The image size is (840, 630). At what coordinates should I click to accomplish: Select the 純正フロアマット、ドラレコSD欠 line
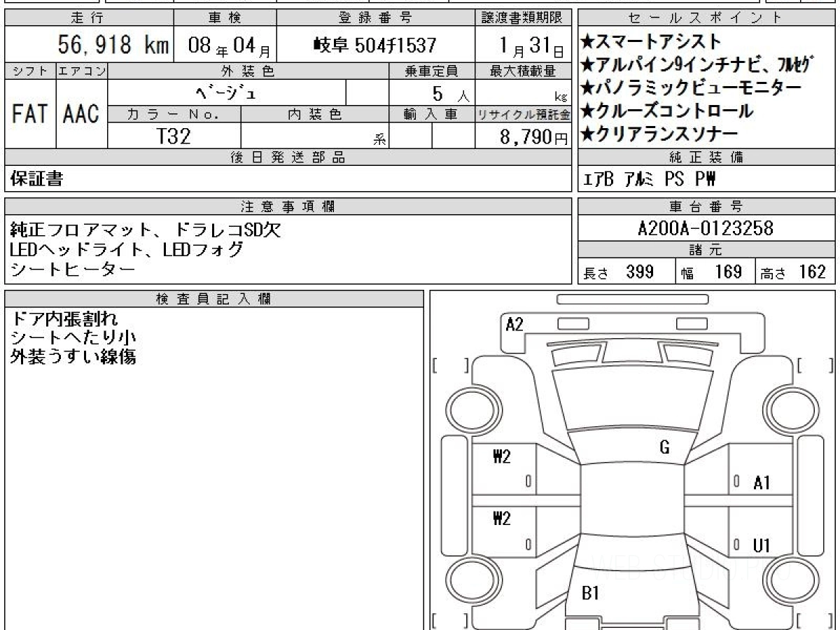[x=146, y=230]
